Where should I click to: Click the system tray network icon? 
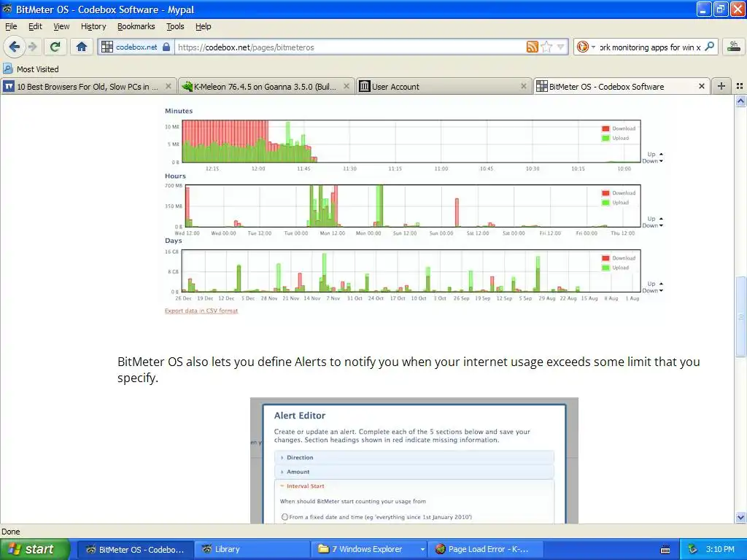tap(692, 549)
